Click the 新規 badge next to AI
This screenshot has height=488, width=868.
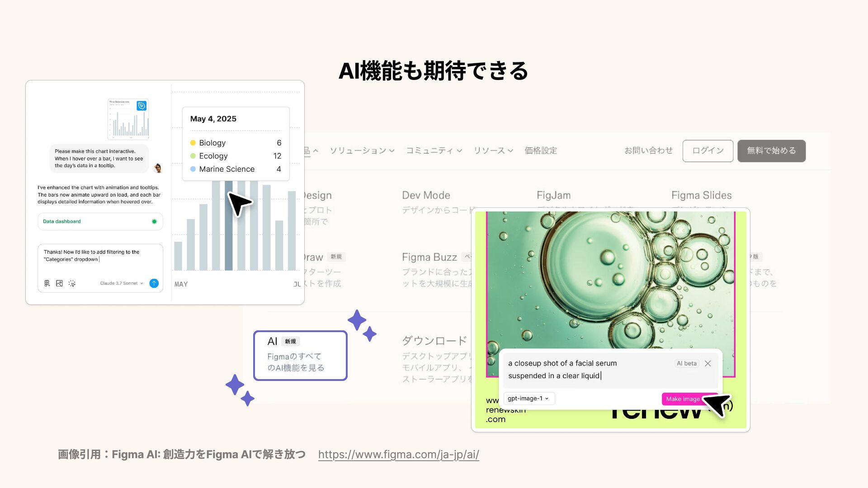[x=291, y=342]
